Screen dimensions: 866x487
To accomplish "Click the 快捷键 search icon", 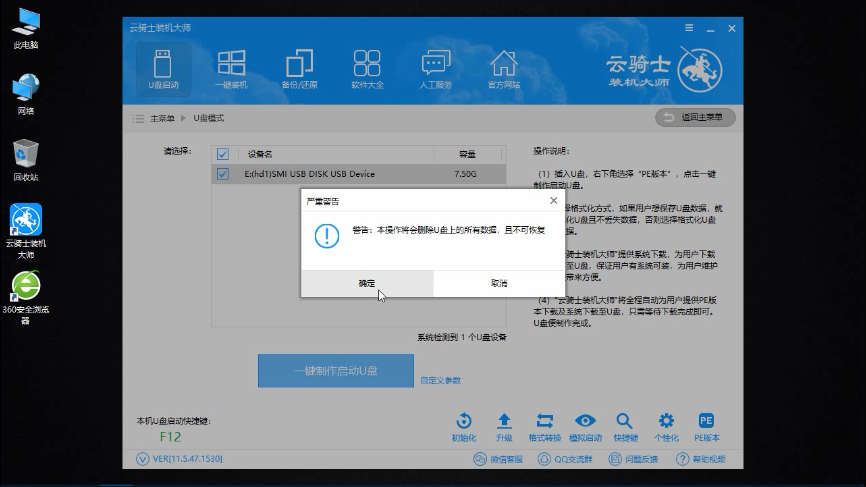I will [625, 427].
